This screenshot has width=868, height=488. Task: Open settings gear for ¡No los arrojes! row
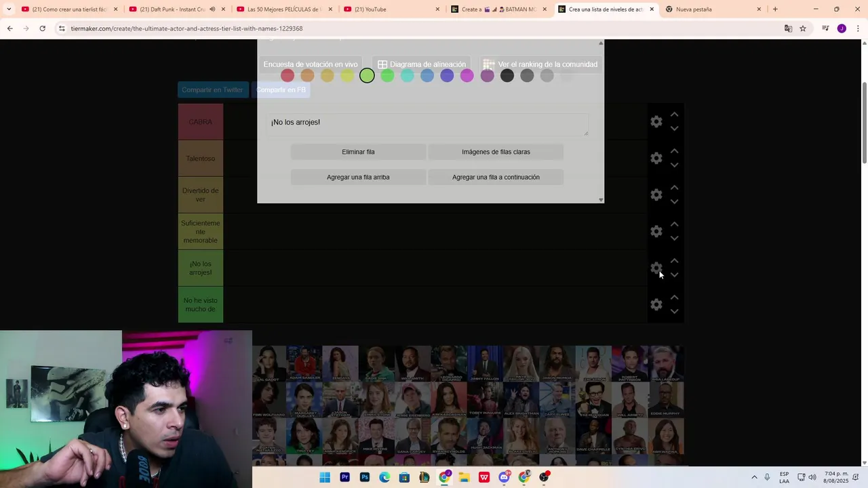pyautogui.click(x=656, y=268)
